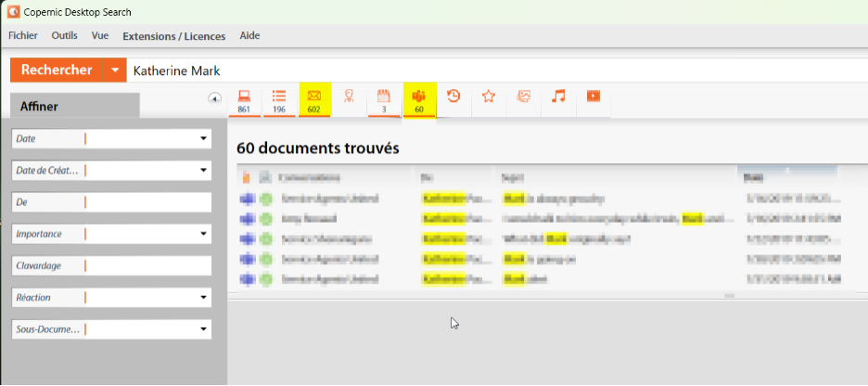Select the music note category icon

point(558,96)
